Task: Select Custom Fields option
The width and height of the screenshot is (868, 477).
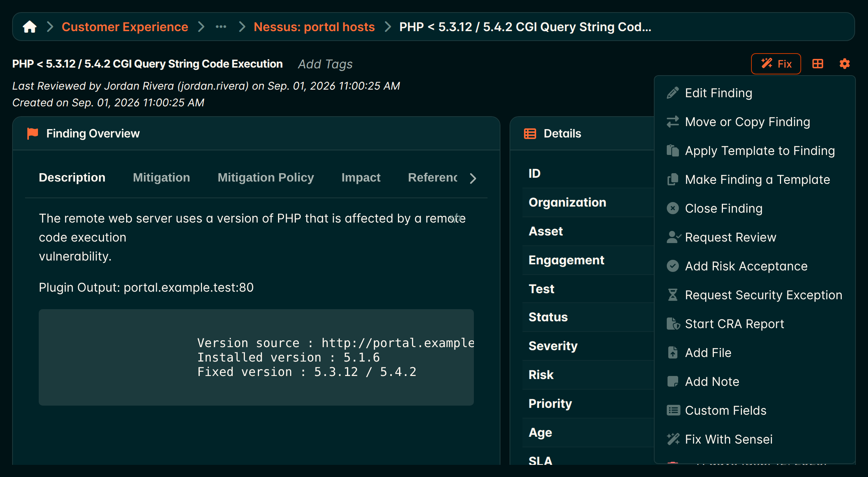Action: point(726,411)
